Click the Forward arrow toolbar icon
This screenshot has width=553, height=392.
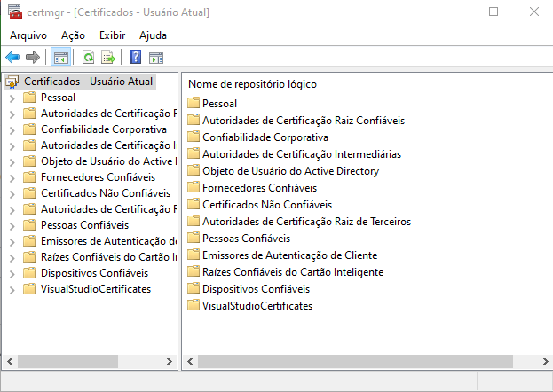click(x=33, y=58)
